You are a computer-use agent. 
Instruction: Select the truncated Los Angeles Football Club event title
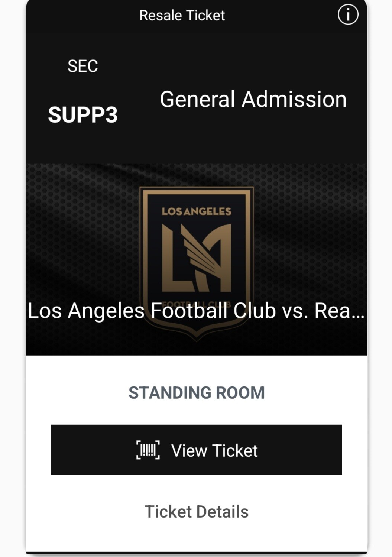pyautogui.click(x=196, y=311)
